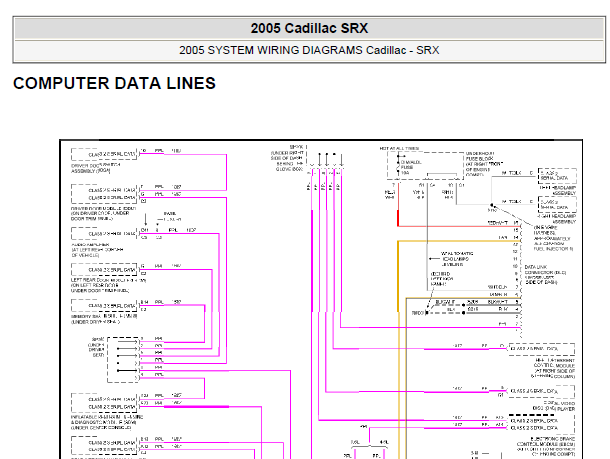Click the splice pack under driver seat label
Image resolution: width=610 pixels, height=459 pixels.
[96, 347]
